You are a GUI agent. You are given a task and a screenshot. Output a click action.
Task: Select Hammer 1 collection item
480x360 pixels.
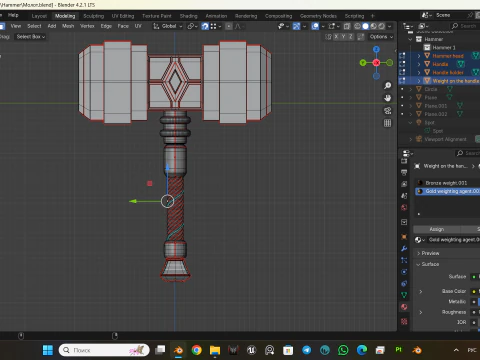point(443,48)
